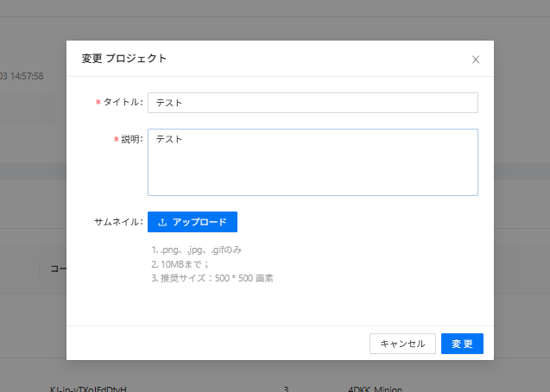
Task: Click the 10MBまで hint line
Action: [x=180, y=264]
